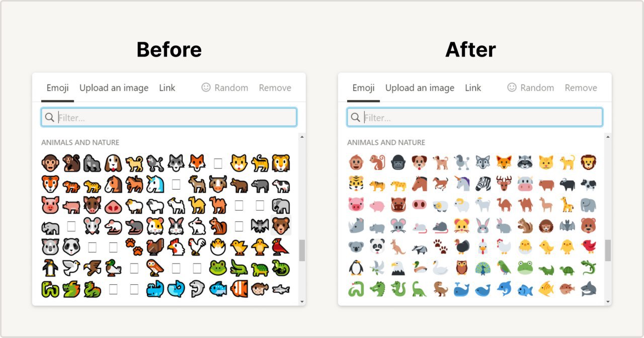644x338 pixels.
Task: Choose the penguin emoji in the Before panel
Action: (x=50, y=268)
